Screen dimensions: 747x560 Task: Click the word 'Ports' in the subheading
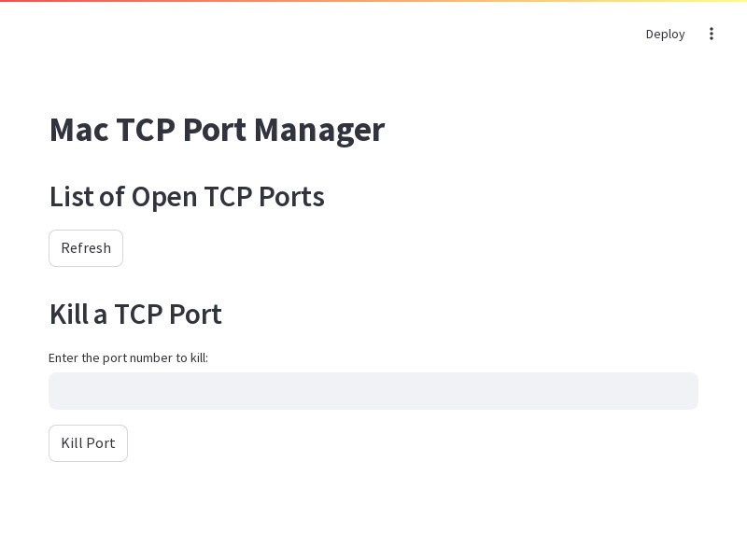(291, 197)
